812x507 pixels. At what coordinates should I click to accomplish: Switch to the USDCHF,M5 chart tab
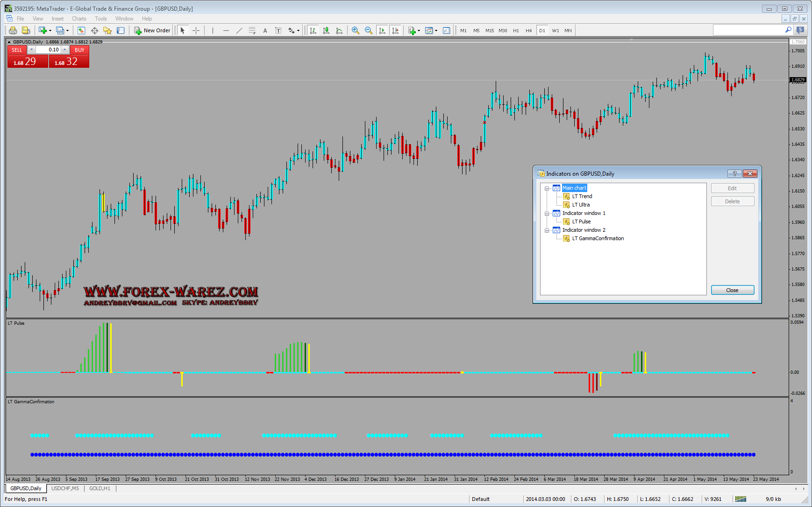tap(65, 488)
